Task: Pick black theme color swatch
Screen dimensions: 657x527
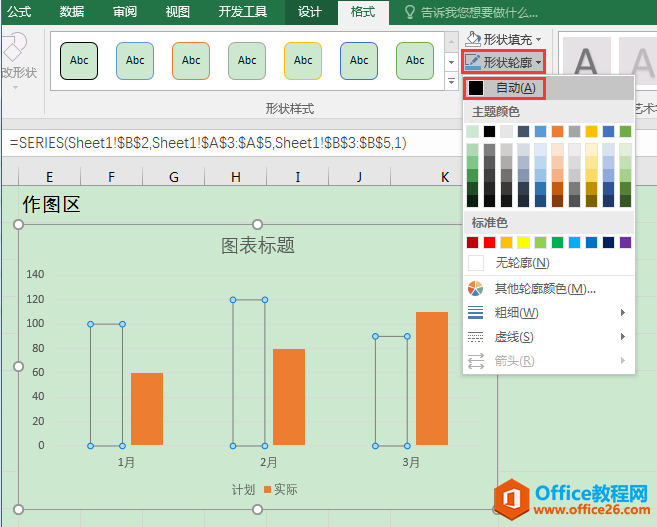Action: coord(489,132)
